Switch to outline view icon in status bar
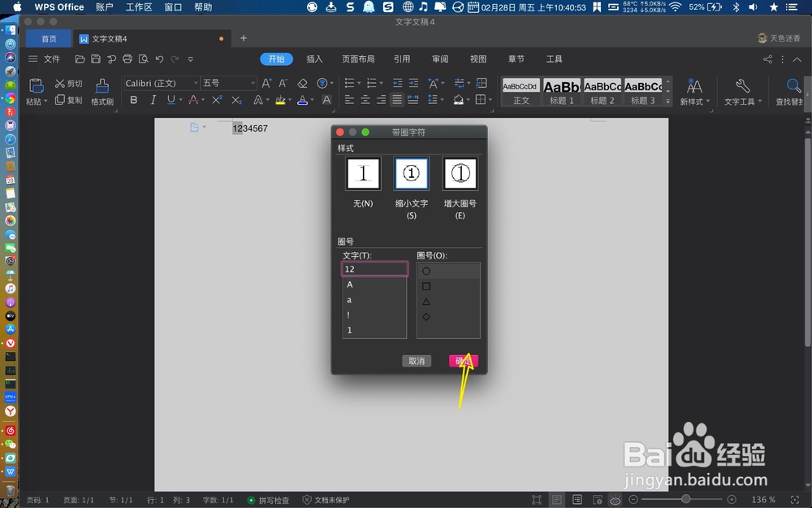812x508 pixels. pos(577,500)
